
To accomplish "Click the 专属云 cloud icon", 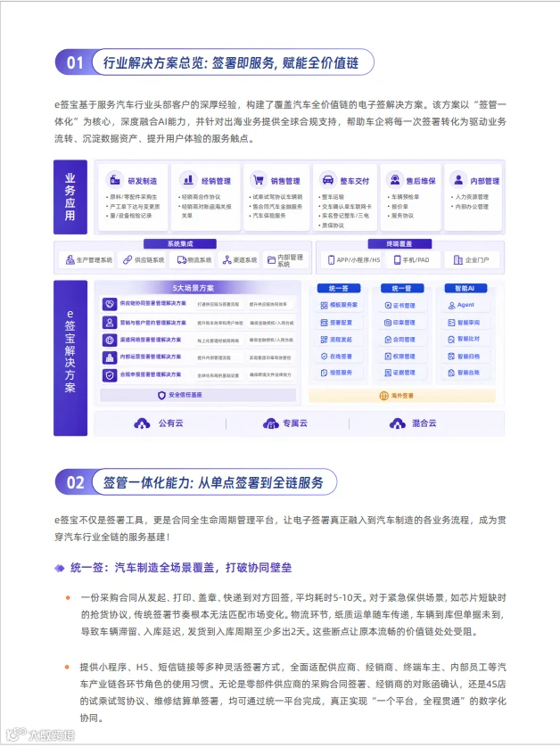I will tap(271, 423).
